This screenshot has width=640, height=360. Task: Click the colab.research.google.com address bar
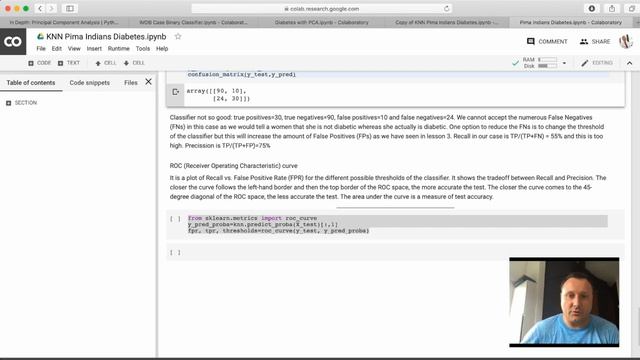click(x=322, y=9)
